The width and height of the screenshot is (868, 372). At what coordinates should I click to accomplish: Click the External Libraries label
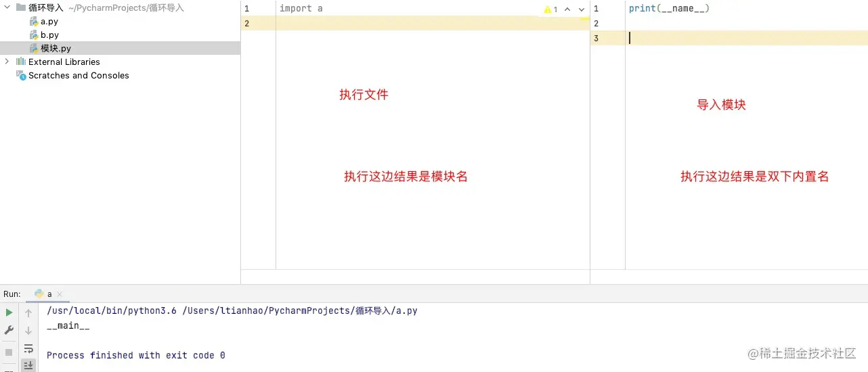(x=64, y=62)
